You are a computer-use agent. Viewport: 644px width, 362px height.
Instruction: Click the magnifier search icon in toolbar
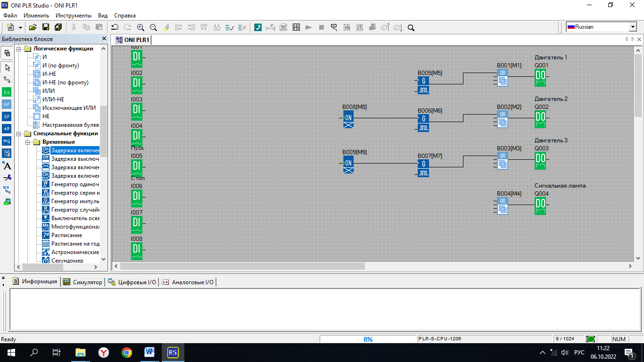coord(411,27)
